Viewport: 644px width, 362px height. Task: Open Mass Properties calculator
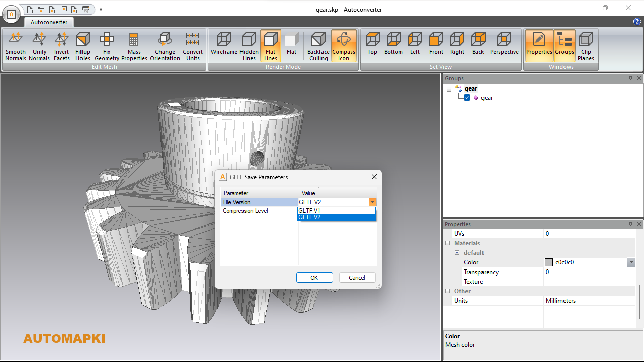[134, 46]
